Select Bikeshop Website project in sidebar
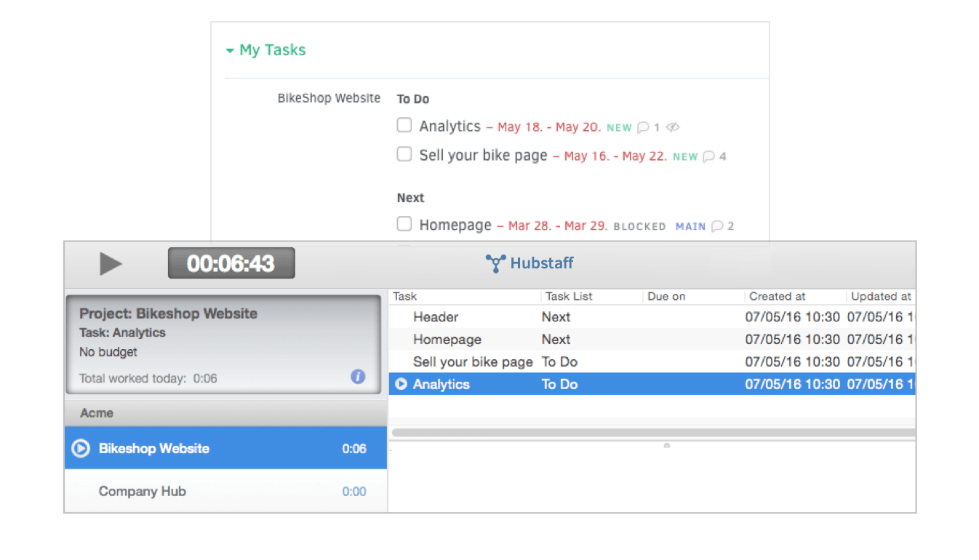Viewport: 979px width, 560px height. (225, 449)
